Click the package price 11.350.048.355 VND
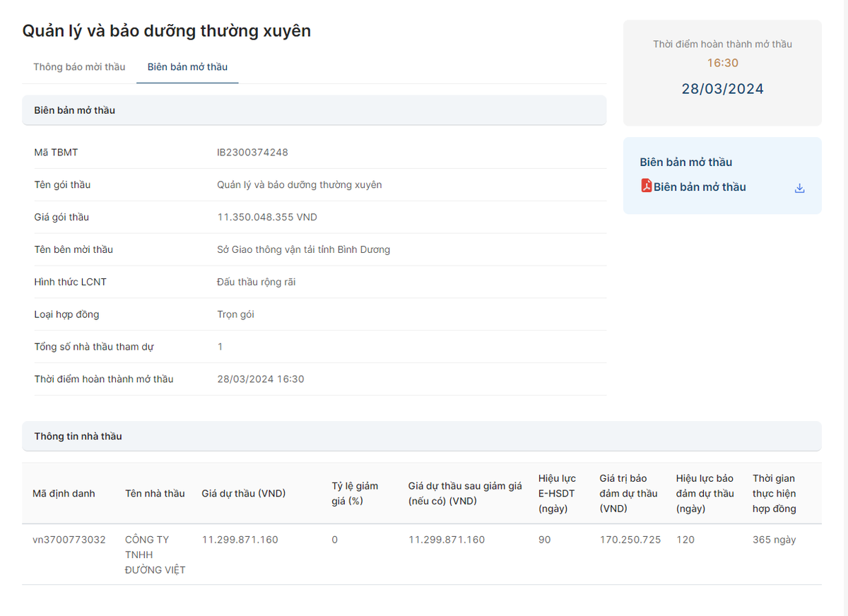The image size is (848, 616). pyautogui.click(x=266, y=218)
